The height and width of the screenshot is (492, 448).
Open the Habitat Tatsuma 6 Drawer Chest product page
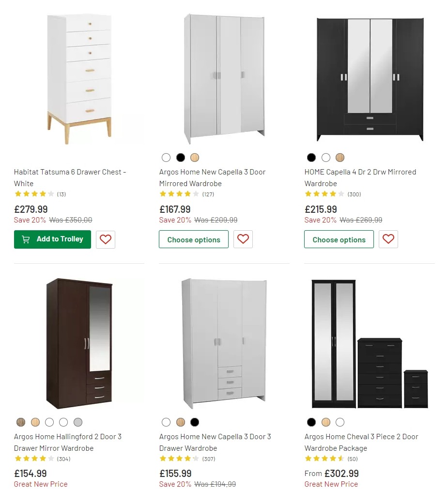(x=70, y=177)
